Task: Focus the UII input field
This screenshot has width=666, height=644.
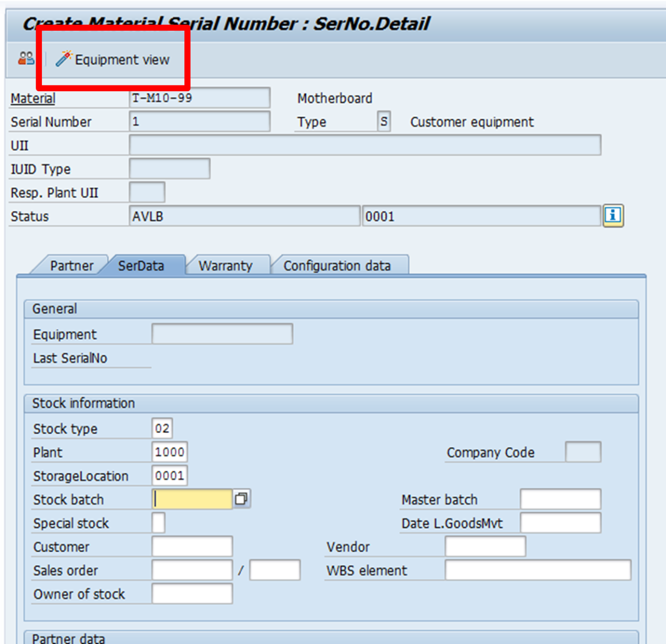Action: click(365, 145)
